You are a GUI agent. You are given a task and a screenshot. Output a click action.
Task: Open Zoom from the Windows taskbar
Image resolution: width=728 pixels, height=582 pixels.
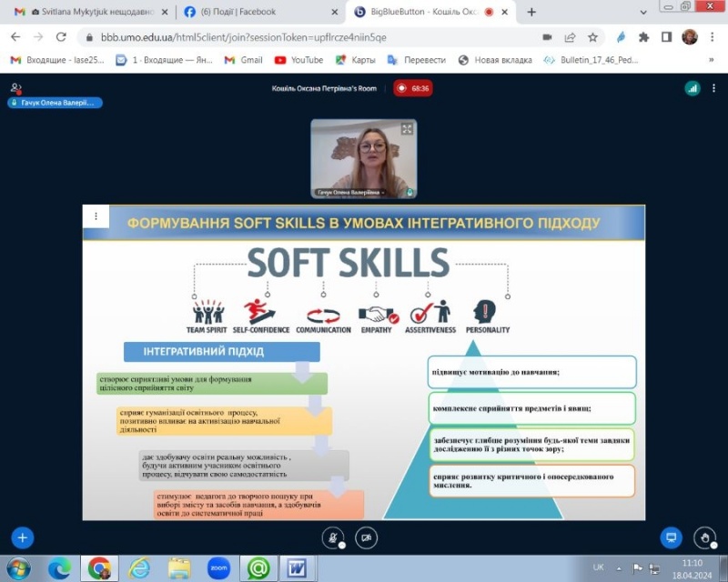pyautogui.click(x=218, y=568)
